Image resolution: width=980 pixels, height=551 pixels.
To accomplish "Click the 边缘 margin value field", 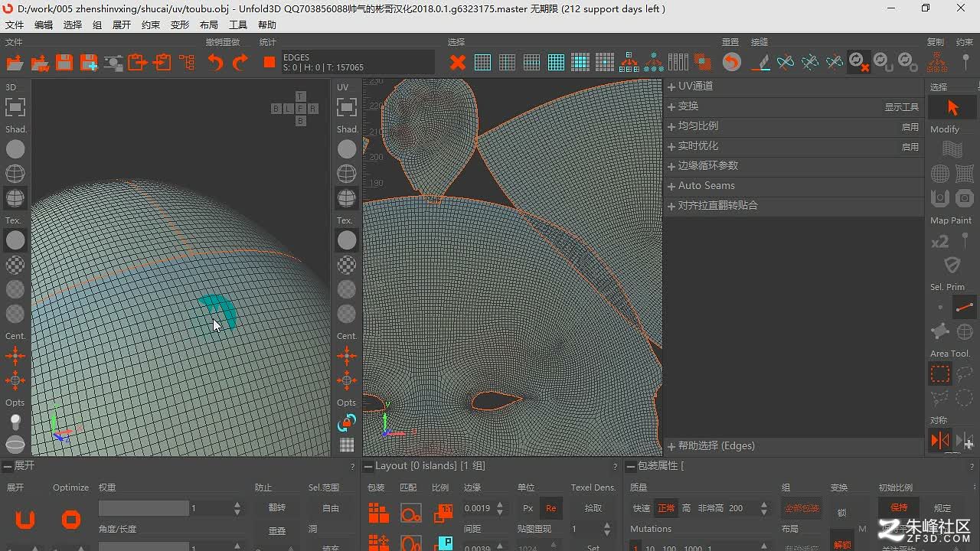I will point(479,508).
